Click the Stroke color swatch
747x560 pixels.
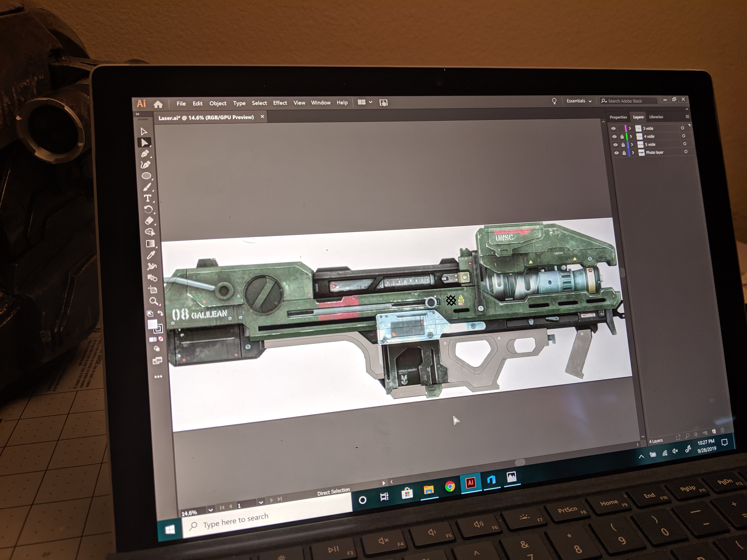[x=158, y=329]
